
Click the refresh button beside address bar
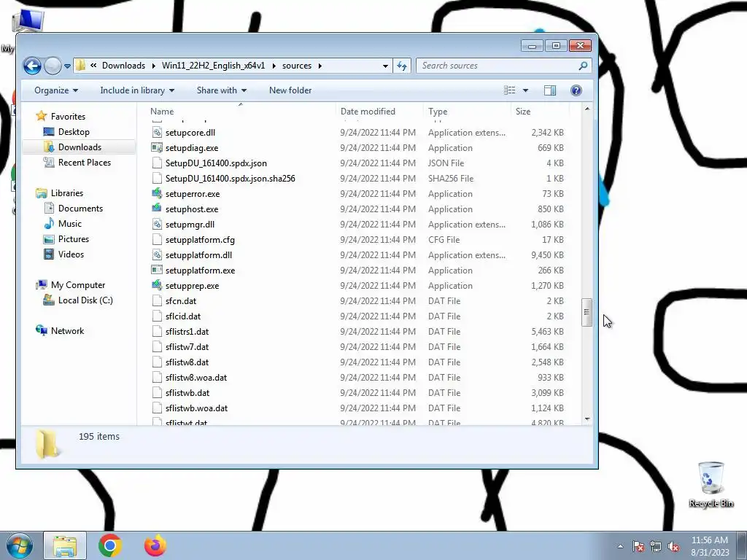coord(402,66)
